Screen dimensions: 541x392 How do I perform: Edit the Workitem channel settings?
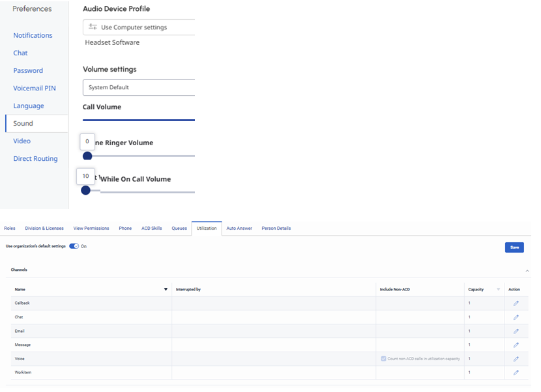[516, 372]
